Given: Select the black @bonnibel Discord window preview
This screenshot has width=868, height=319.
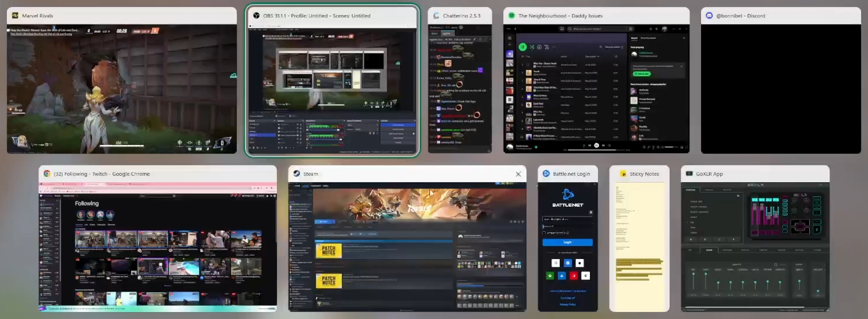Looking at the screenshot, I should tap(781, 88).
